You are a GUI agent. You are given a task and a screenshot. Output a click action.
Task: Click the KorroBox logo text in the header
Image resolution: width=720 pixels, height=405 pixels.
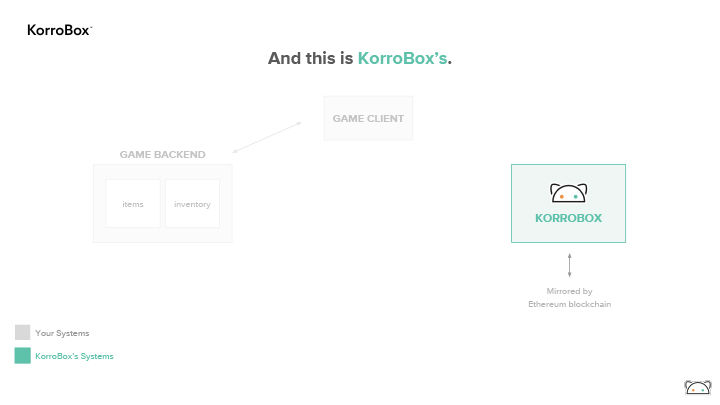coord(60,30)
